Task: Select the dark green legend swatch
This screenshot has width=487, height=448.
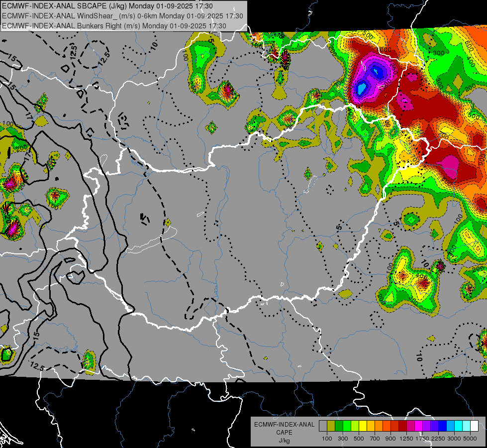Action: (339, 426)
